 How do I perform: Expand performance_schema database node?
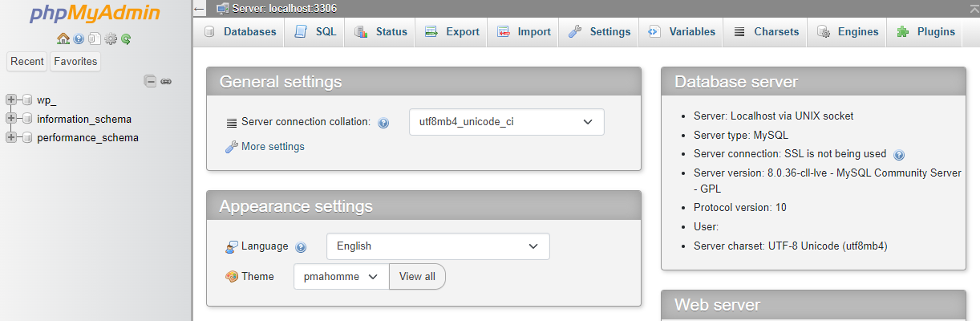(11, 137)
